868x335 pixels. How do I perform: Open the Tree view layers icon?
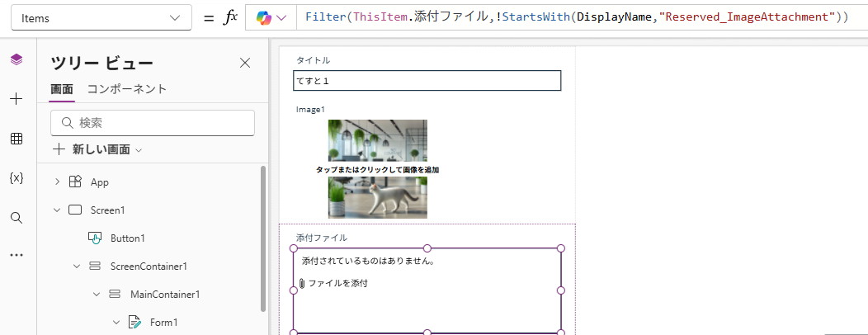click(x=17, y=59)
